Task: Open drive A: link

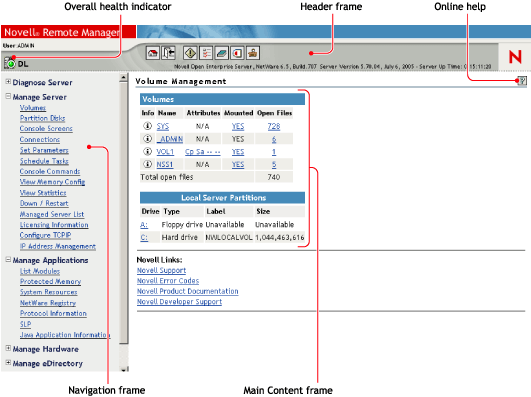Action: [x=144, y=225]
